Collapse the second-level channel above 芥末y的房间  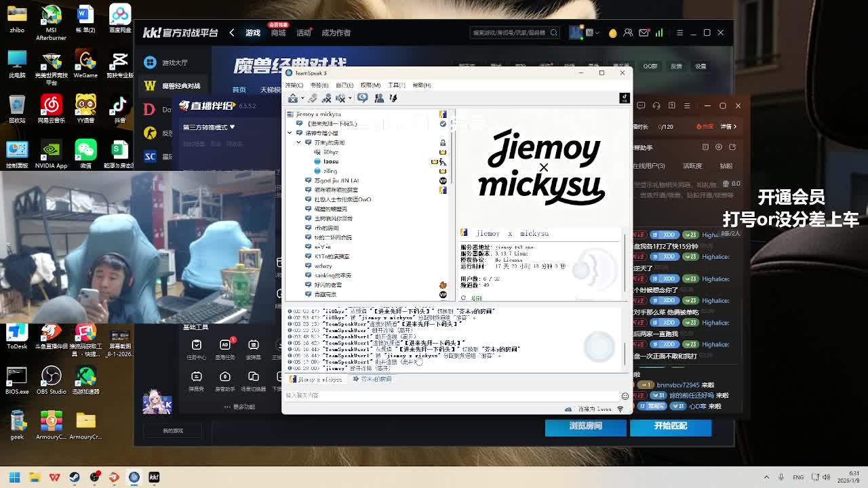(290, 133)
